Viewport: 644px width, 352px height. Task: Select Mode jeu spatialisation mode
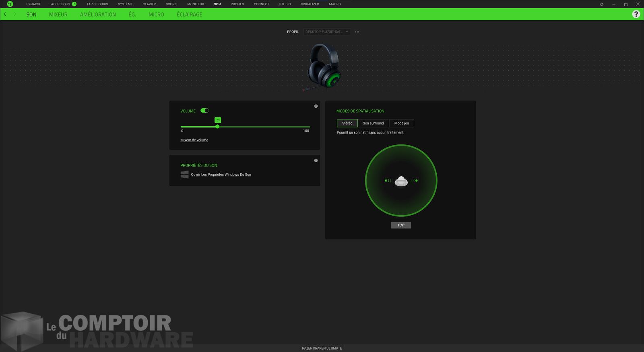pyautogui.click(x=401, y=123)
